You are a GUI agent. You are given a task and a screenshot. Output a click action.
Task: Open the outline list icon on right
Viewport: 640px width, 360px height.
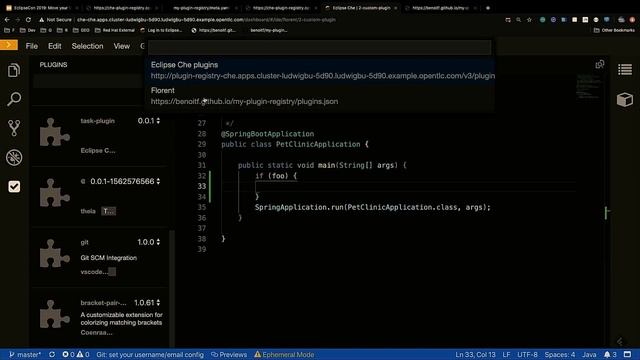pyautogui.click(x=625, y=70)
